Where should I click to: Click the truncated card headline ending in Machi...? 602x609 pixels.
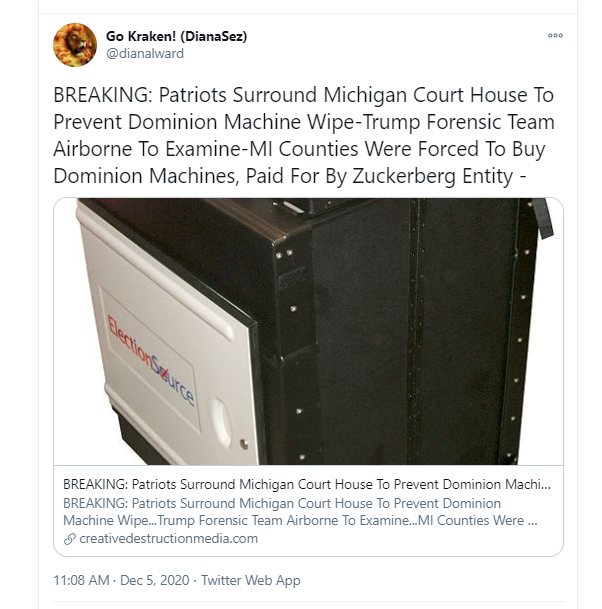tap(307, 484)
